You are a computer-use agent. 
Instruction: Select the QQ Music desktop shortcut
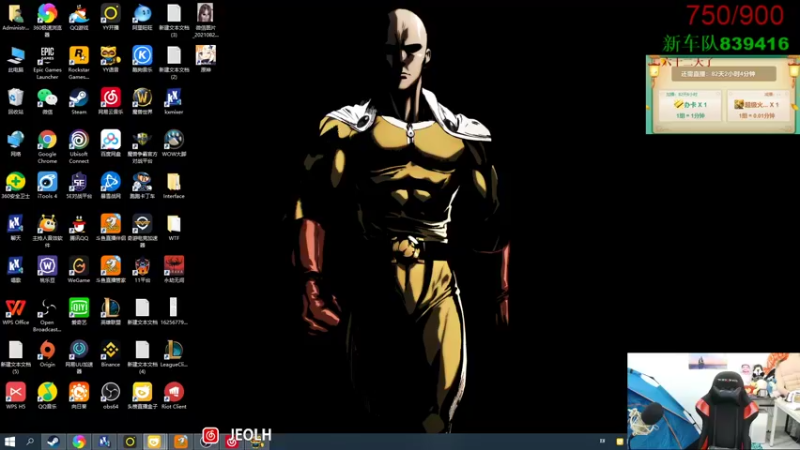coord(47,396)
